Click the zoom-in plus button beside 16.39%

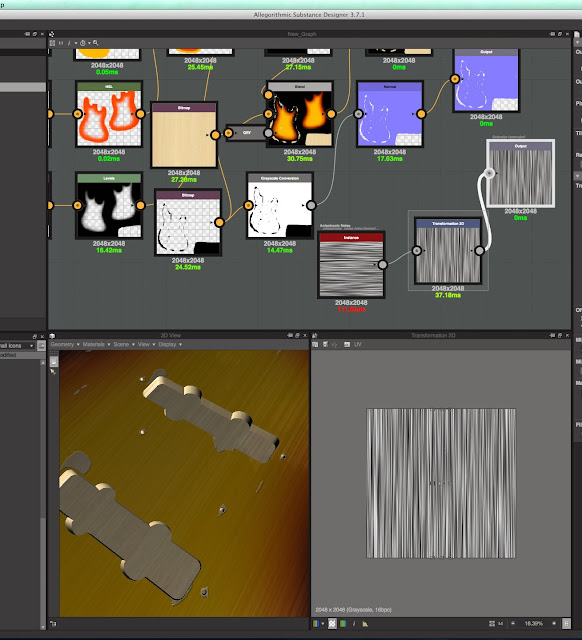pos(554,623)
